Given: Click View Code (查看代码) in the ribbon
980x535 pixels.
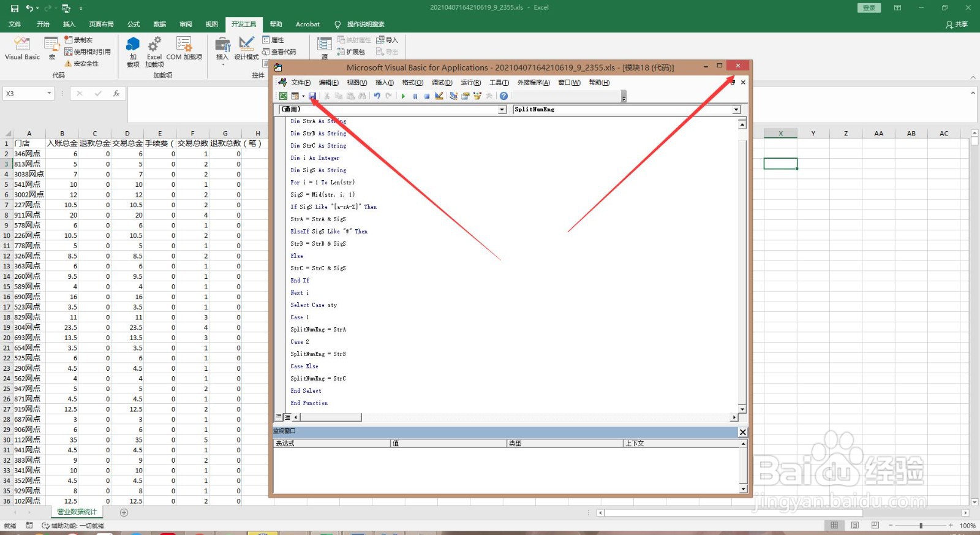Looking at the screenshot, I should [279, 51].
